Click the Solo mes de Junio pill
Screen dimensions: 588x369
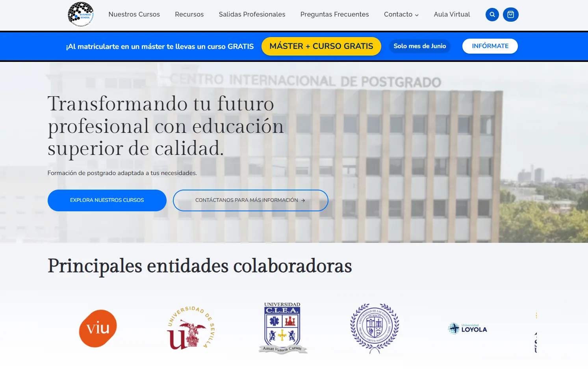pyautogui.click(x=420, y=46)
